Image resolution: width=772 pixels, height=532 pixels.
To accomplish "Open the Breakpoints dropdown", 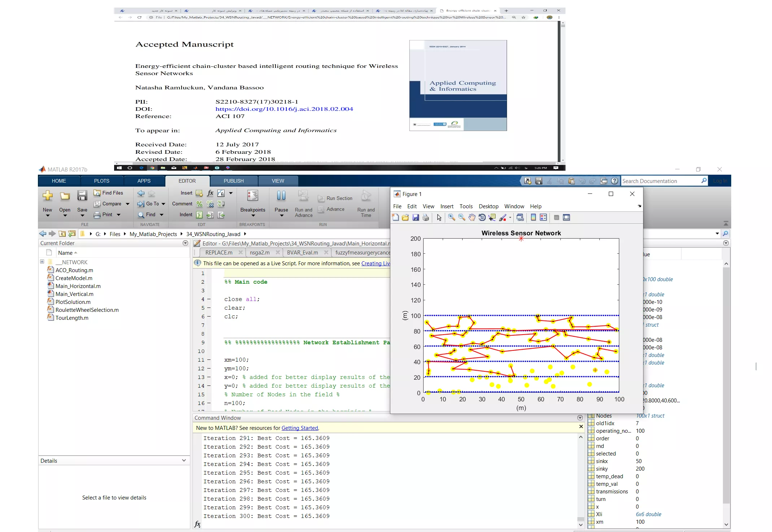I will coord(253,215).
